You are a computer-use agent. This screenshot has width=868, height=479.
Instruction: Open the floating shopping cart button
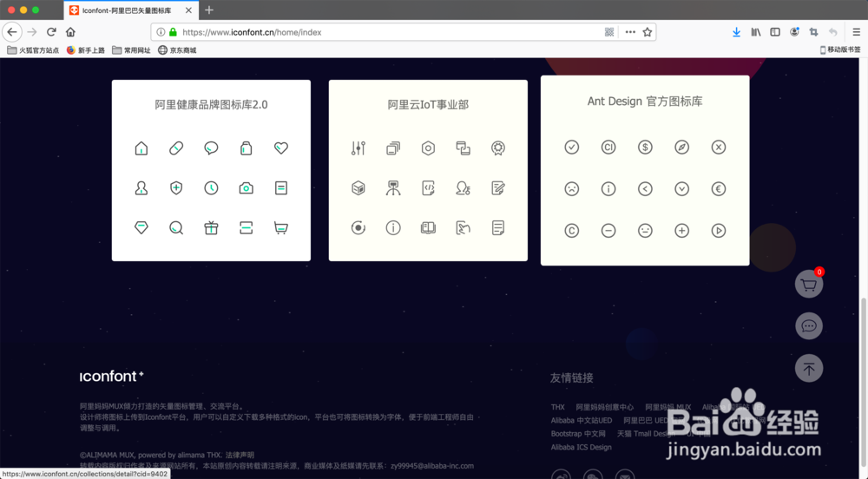coord(809,285)
